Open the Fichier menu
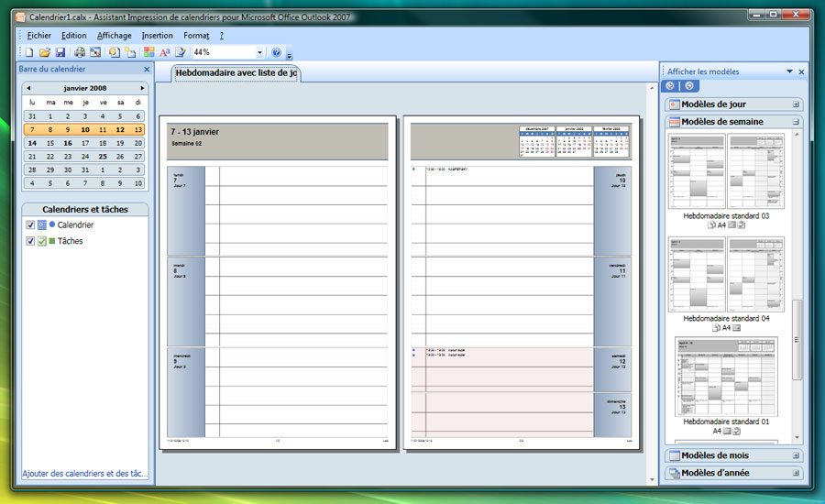 [38, 35]
